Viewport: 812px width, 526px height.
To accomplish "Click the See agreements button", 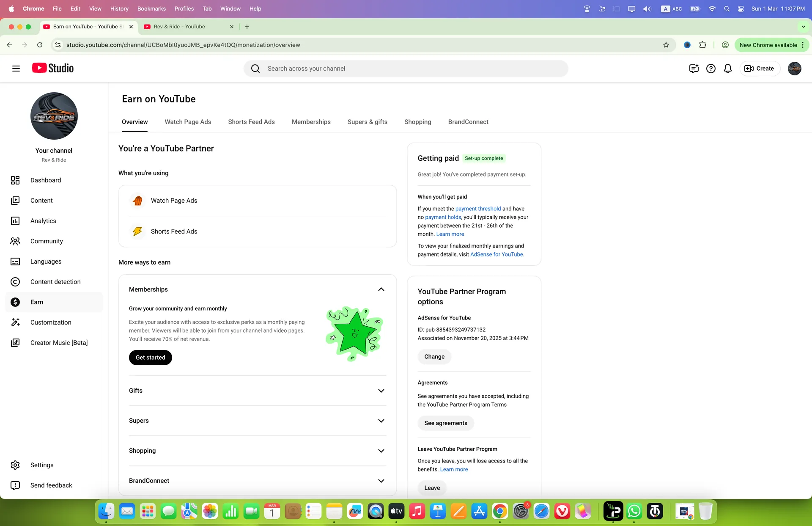I will point(446,423).
